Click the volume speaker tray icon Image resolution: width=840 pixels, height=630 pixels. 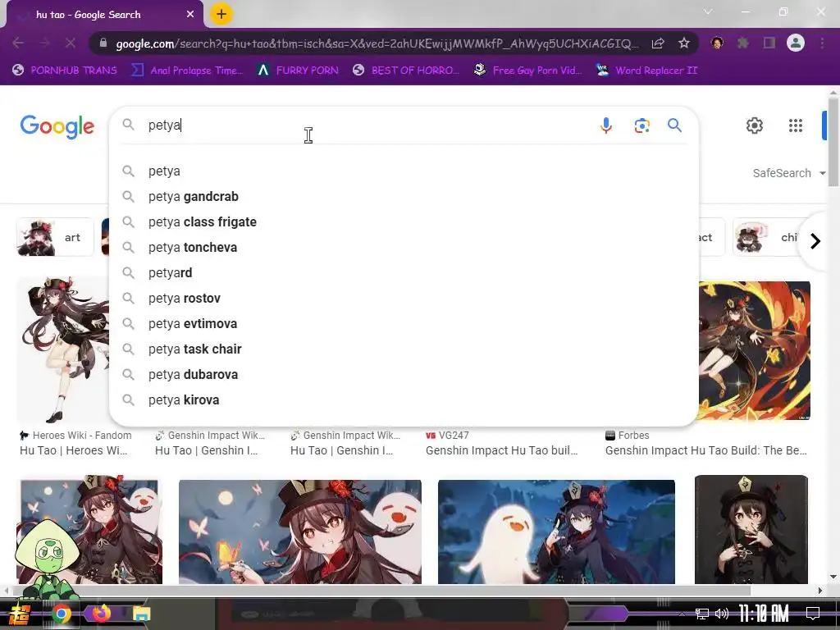point(722,614)
